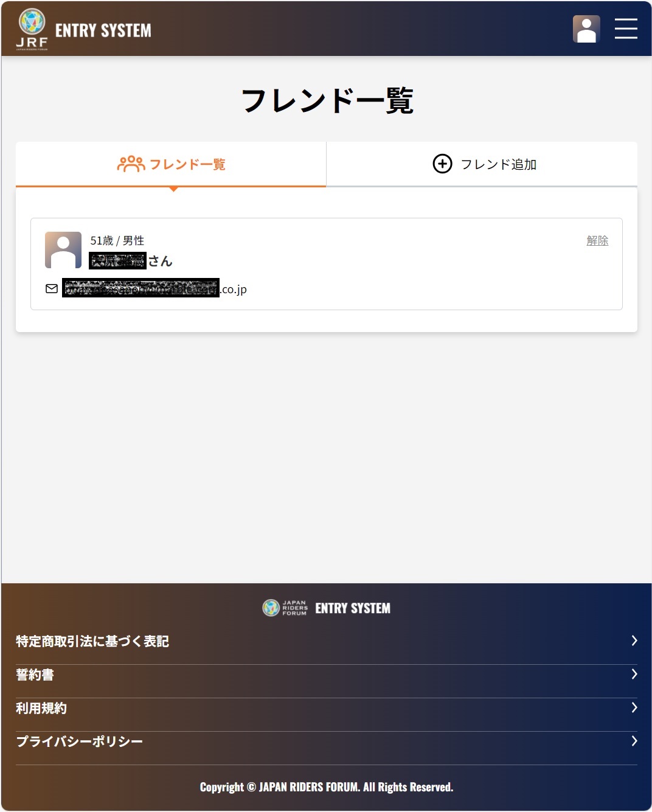This screenshot has width=652, height=812.
Task: Open the user profile avatar icon
Action: (586, 29)
